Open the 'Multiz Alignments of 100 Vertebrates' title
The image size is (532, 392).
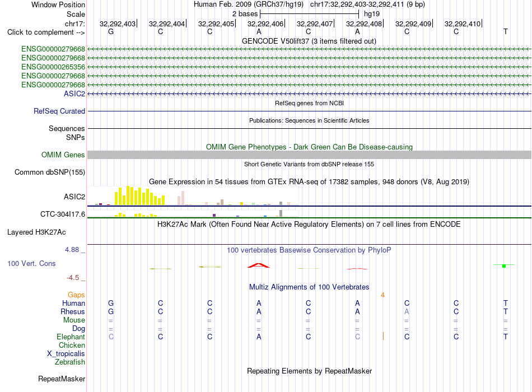pyautogui.click(x=309, y=287)
